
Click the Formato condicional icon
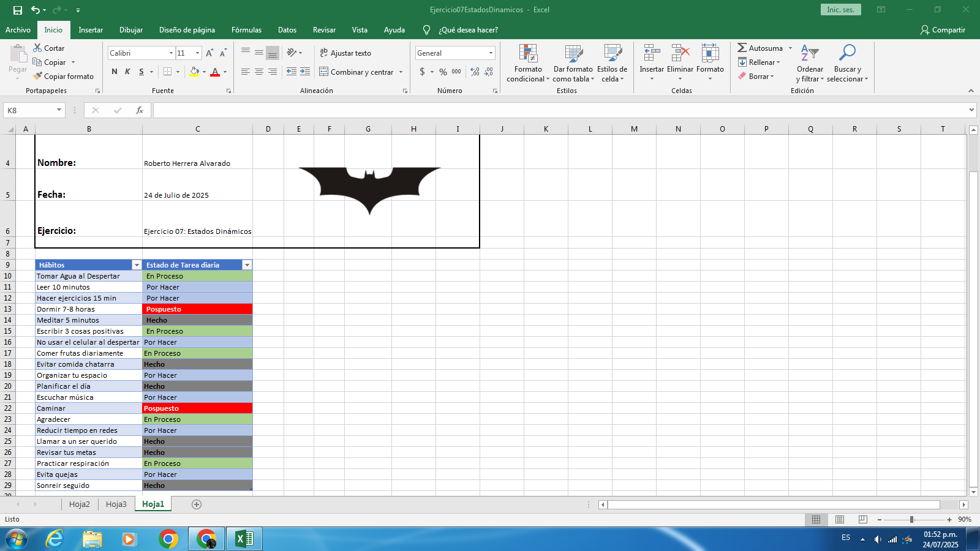pos(528,54)
